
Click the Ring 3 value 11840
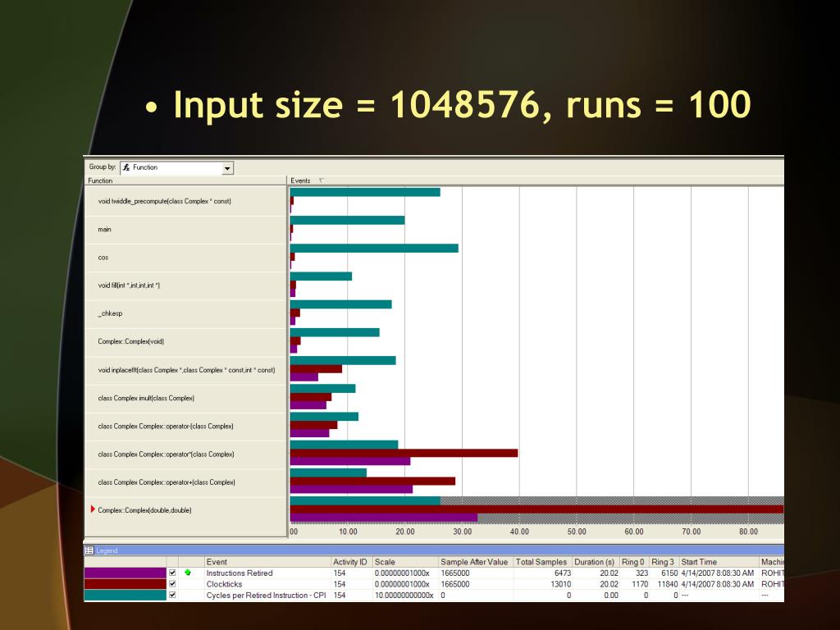pos(668,584)
